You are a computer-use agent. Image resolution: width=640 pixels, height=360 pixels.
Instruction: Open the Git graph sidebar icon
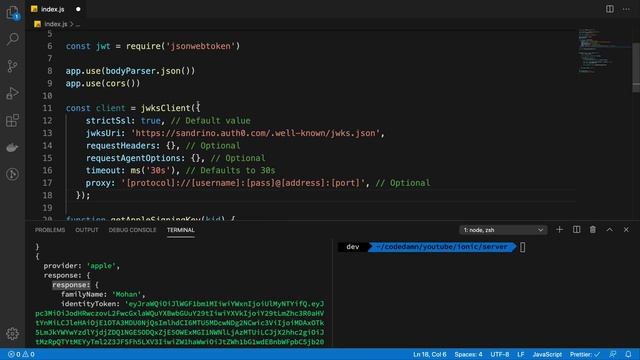point(12,174)
